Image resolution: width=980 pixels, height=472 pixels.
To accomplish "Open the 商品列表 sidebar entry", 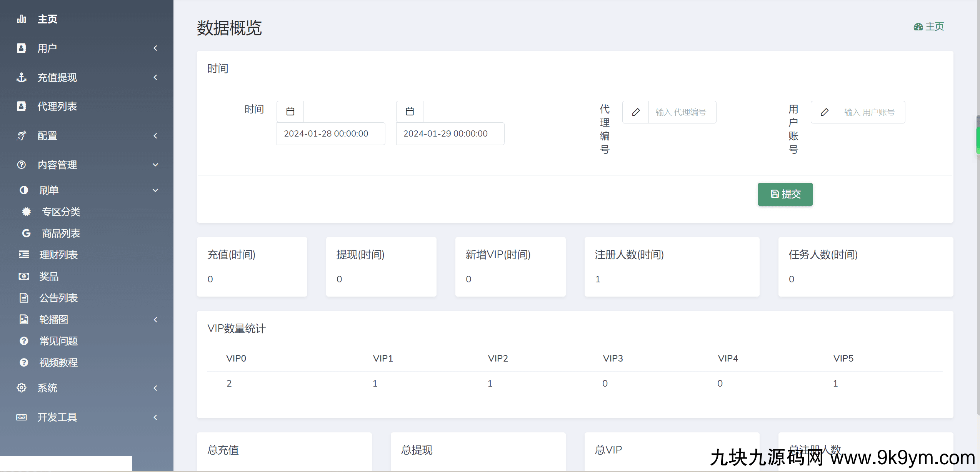I will click(x=61, y=233).
